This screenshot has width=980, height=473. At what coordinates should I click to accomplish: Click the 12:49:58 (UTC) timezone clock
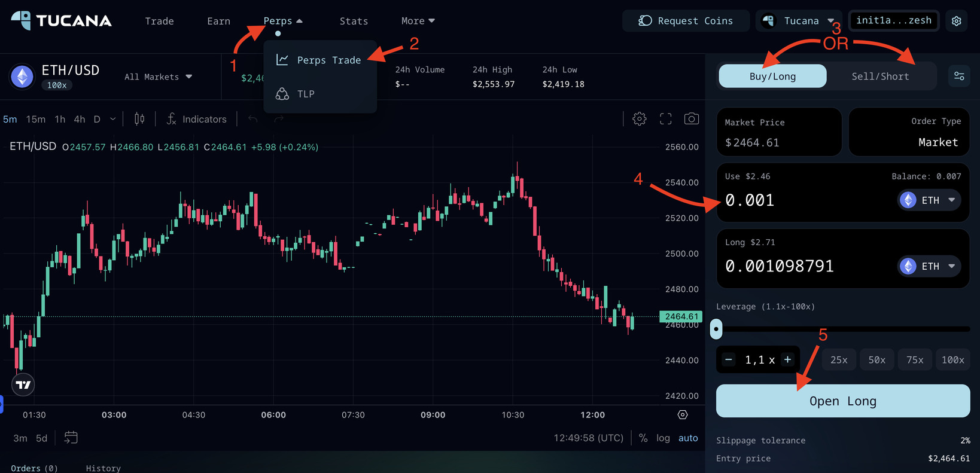(588, 438)
